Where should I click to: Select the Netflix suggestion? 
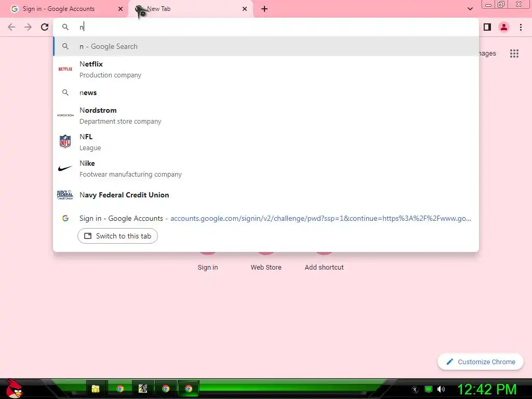[x=266, y=69]
